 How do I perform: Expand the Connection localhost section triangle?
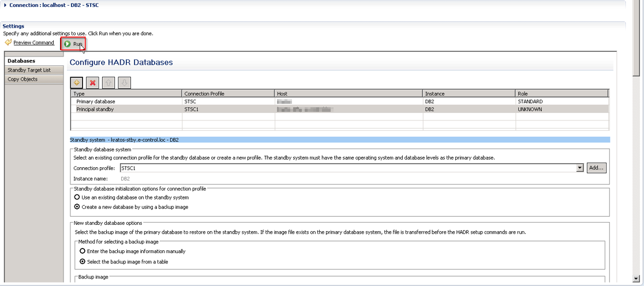point(5,5)
